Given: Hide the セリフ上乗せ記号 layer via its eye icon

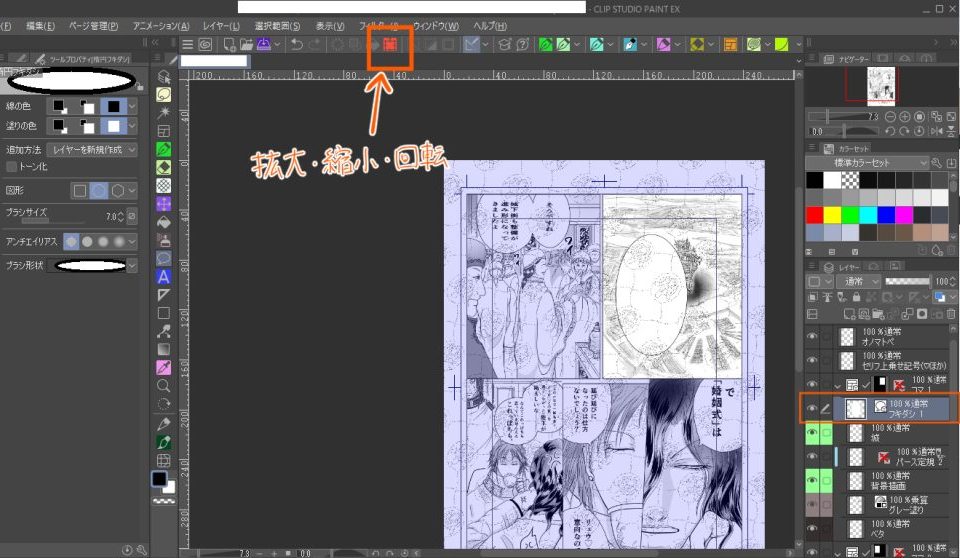Looking at the screenshot, I should click(x=812, y=360).
